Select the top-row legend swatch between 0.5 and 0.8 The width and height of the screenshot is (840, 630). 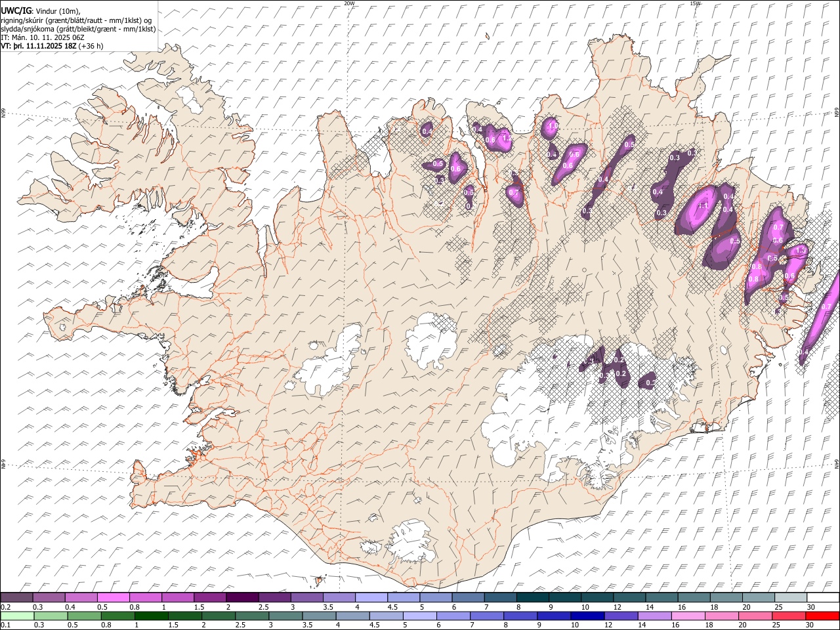[x=114, y=597]
